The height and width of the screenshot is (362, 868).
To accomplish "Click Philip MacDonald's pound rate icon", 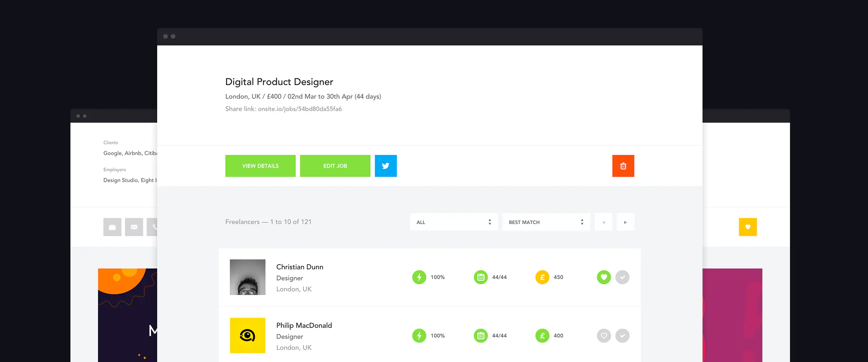I will [542, 335].
